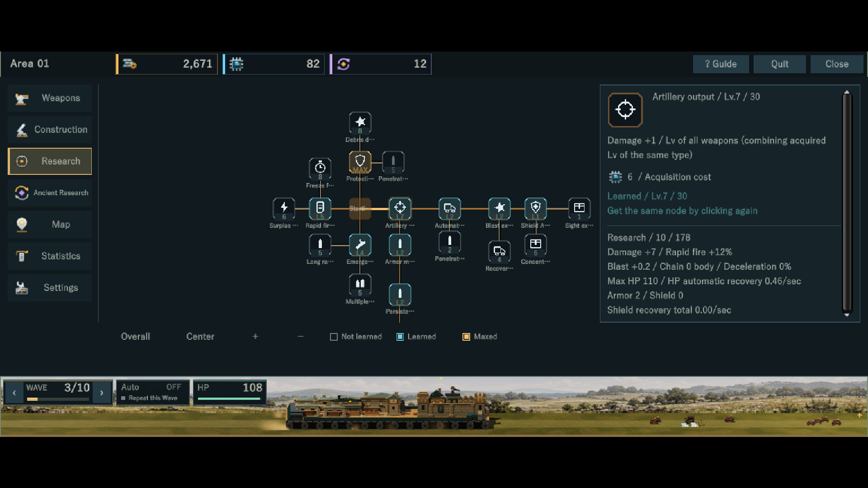Select the Armor research node
Image resolution: width=868 pixels, height=488 pixels.
(400, 245)
